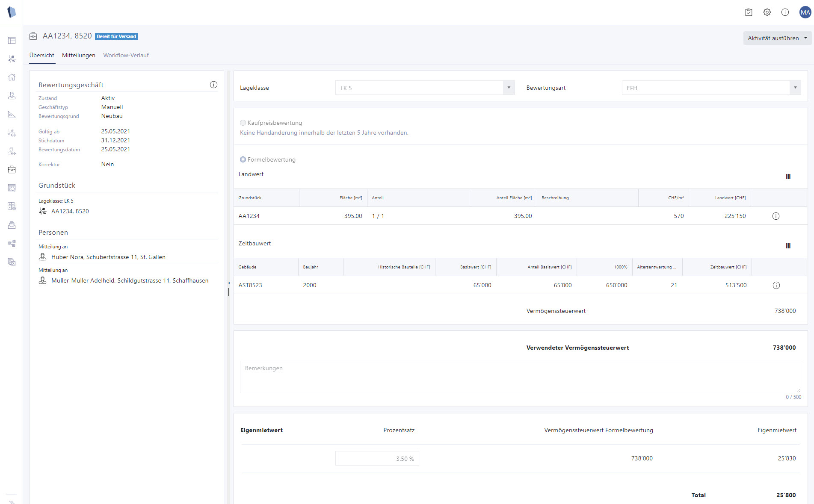
Task: Click into the Bemerkungen text field
Action: [520, 377]
